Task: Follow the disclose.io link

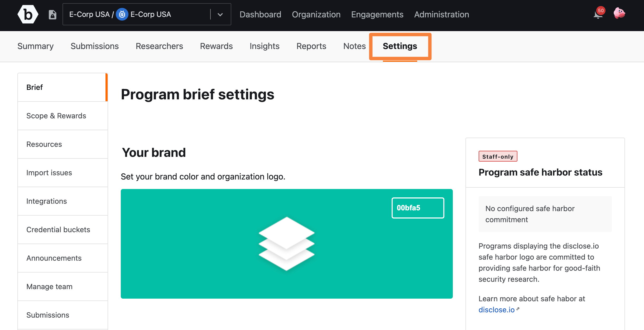Action: coord(497,310)
